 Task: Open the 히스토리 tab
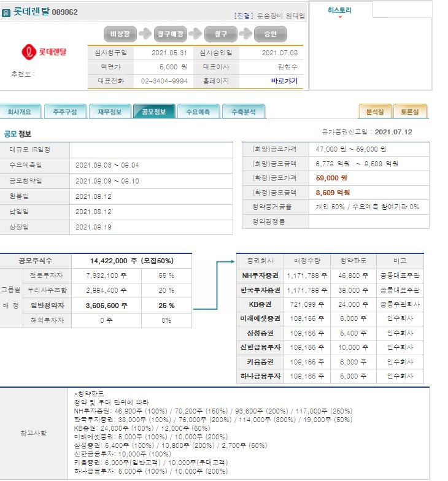(339, 10)
